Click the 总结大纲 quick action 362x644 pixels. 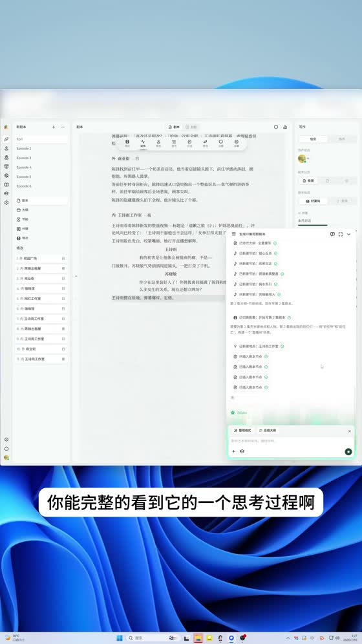pos(268,431)
